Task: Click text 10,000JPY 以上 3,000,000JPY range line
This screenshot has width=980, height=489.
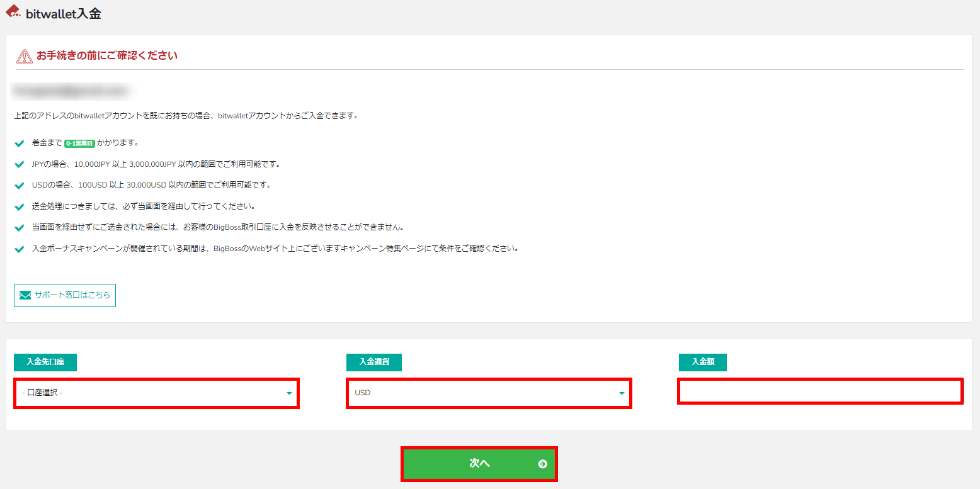Action: (156, 164)
